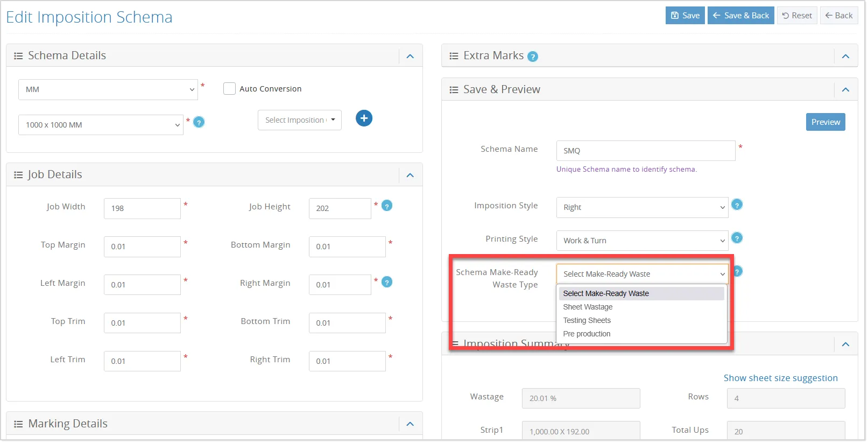Collapse the Marking Details panel chevron
The width and height of the screenshot is (868, 443).
410,424
